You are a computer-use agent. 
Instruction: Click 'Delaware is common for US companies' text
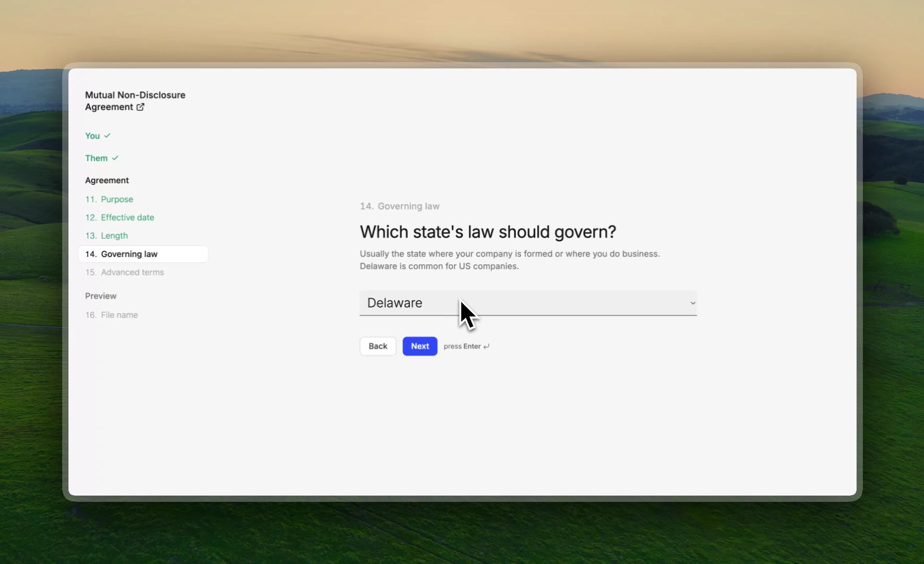coord(439,266)
